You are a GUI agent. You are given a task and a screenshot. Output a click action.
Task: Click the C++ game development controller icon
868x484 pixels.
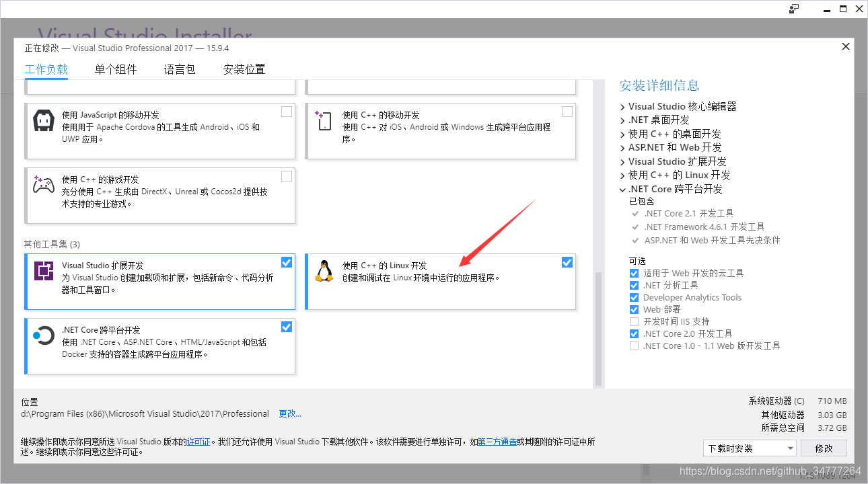coord(44,185)
